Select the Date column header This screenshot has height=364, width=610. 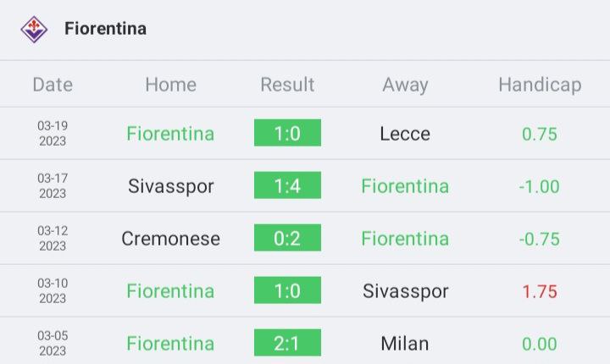click(53, 85)
